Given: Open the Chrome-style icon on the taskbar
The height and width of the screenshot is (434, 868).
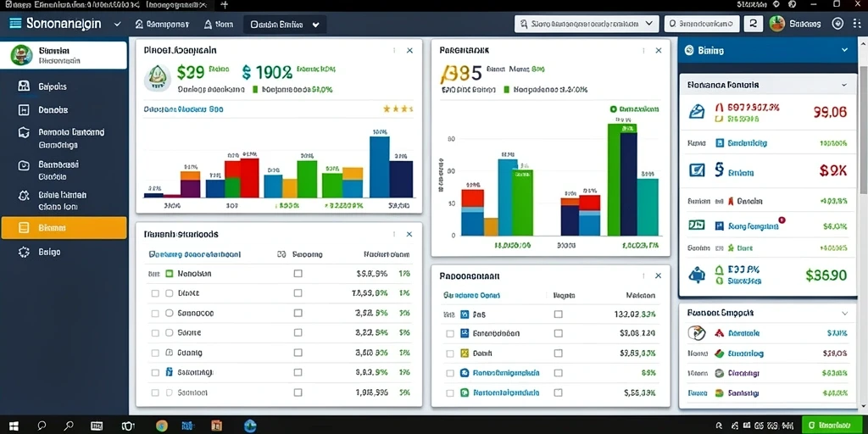Looking at the screenshot, I should point(162,426).
